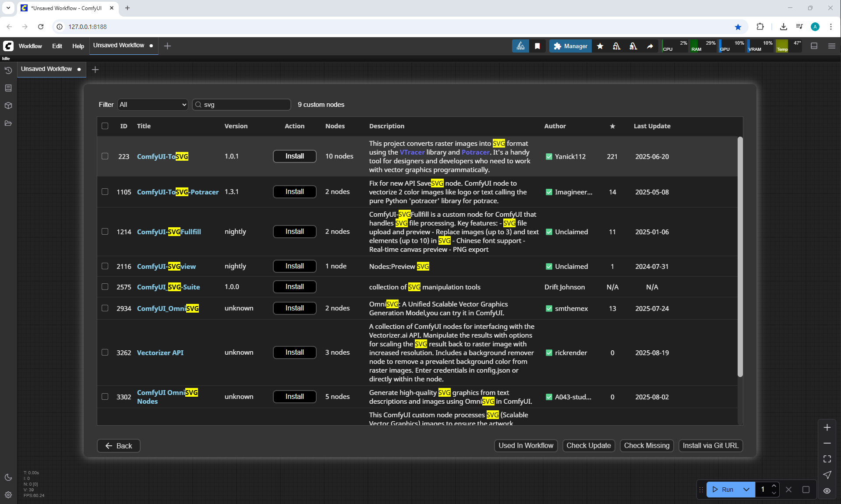The height and width of the screenshot is (504, 841).
Task: Click the share arrow icon
Action: click(x=650, y=46)
